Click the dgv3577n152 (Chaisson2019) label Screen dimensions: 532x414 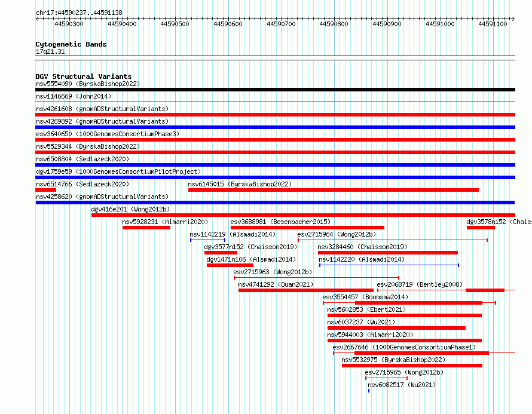[x=250, y=247]
